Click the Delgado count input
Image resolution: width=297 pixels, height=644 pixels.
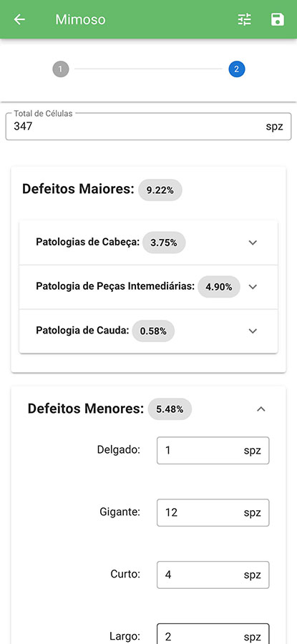[213, 451]
